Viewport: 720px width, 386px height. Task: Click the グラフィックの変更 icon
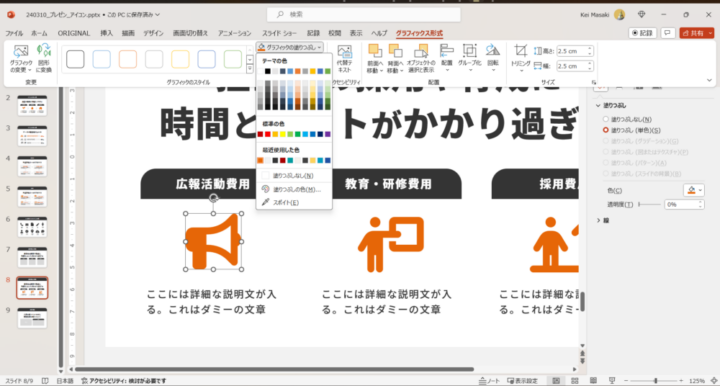21,58
